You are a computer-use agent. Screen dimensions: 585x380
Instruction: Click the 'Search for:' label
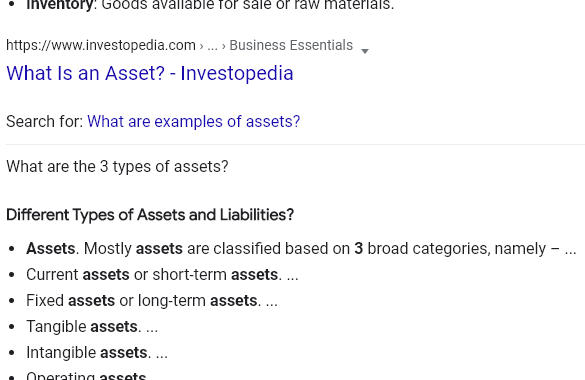pos(45,122)
